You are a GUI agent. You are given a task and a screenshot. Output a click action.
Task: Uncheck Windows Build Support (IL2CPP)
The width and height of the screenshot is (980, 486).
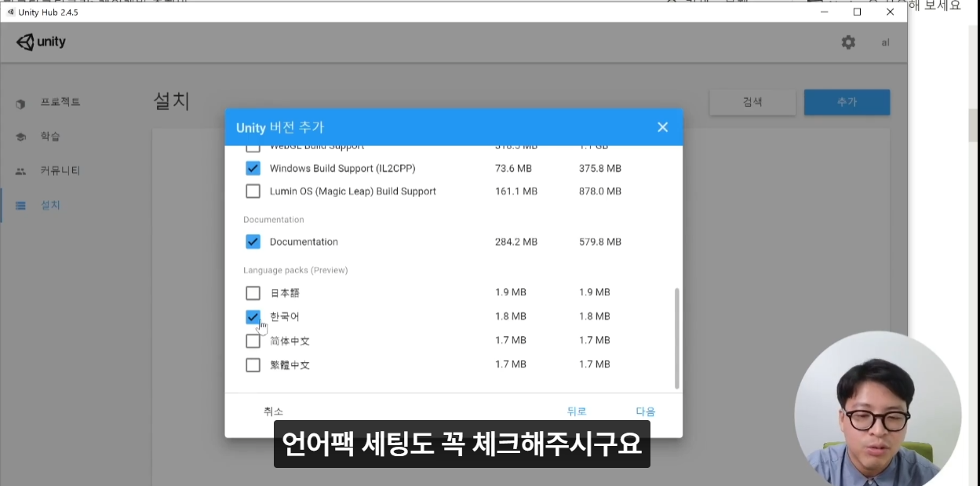253,168
